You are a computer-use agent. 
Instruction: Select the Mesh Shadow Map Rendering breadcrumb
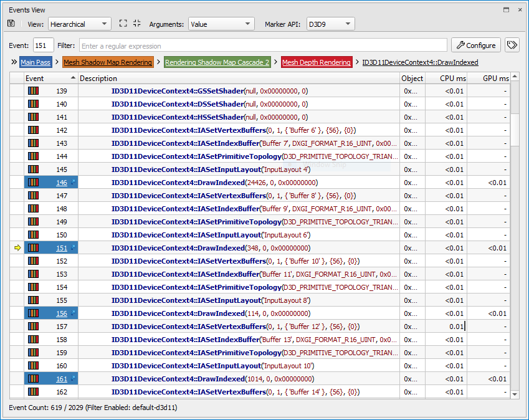[x=108, y=62]
